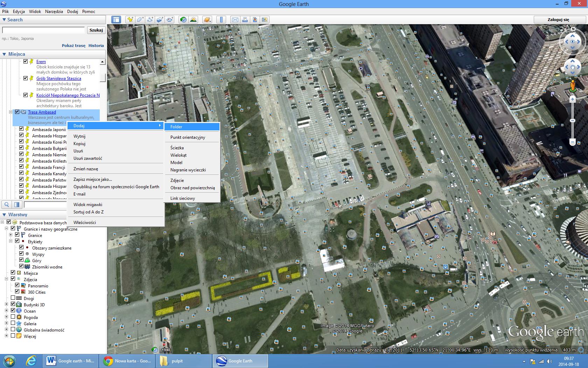Image resolution: width=588 pixels, height=368 pixels.
Task: Click the zoom in plus button
Action: (x=573, y=100)
